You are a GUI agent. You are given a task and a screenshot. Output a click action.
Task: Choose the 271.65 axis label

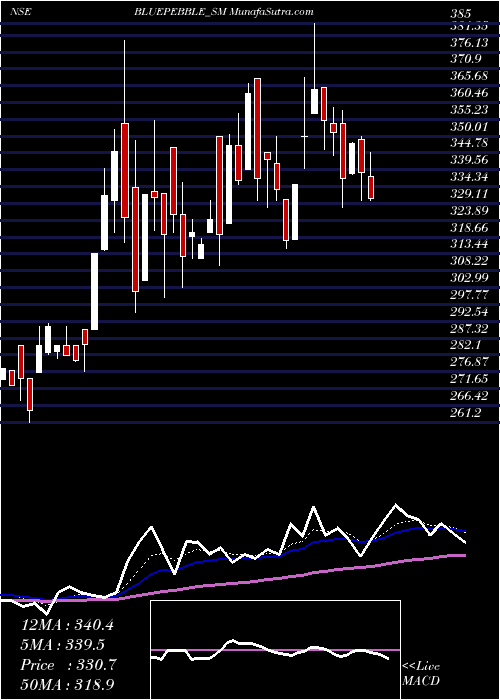click(467, 379)
